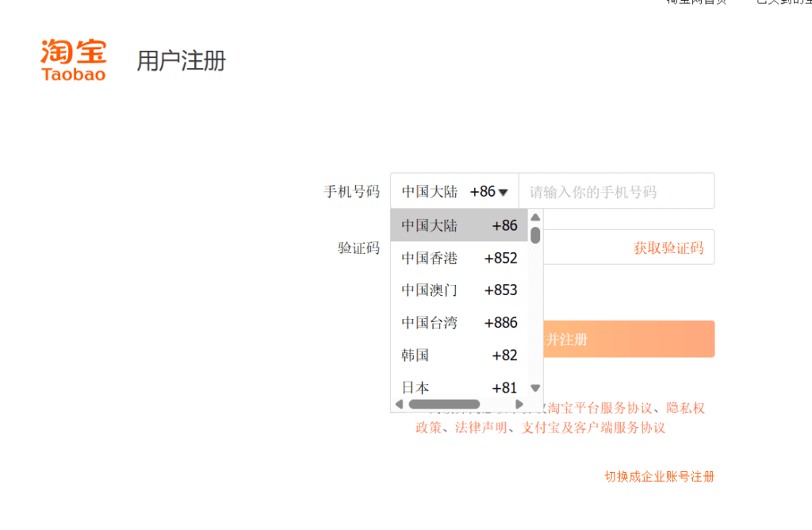Click 获取验证码 to get verification code
The height and width of the screenshot is (530, 812).
pos(668,248)
